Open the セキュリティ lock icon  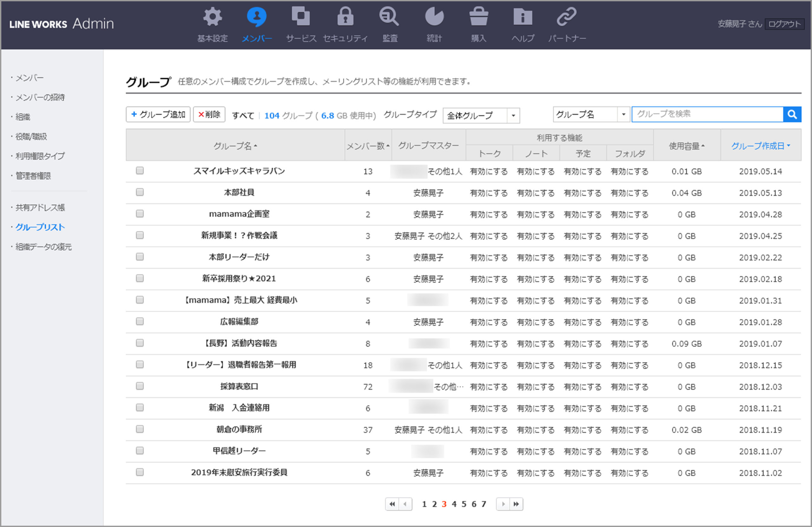point(345,17)
